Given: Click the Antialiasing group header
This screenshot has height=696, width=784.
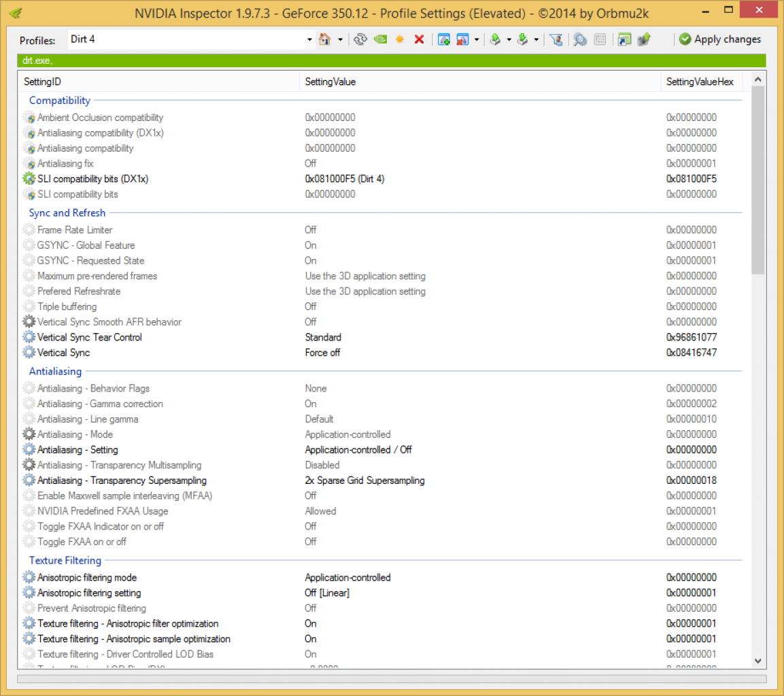Looking at the screenshot, I should point(55,371).
